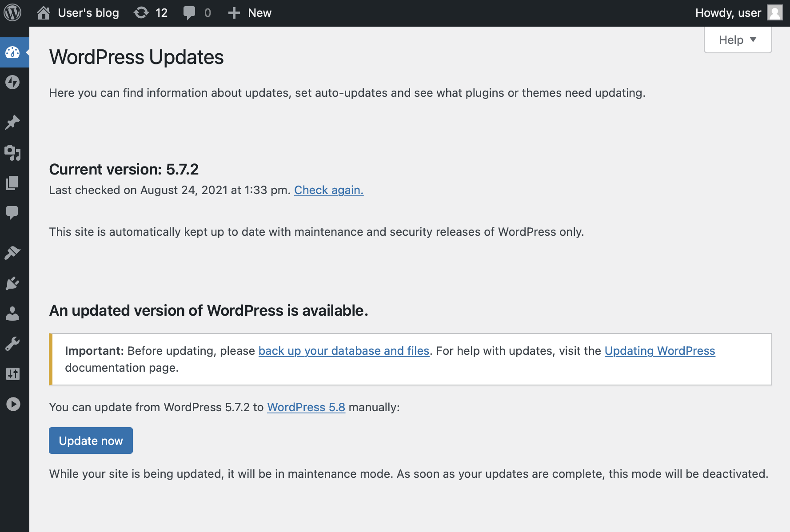Open Comments via the speech bubble icon
Screen dimensions: 790x532
pyautogui.click(x=13, y=212)
